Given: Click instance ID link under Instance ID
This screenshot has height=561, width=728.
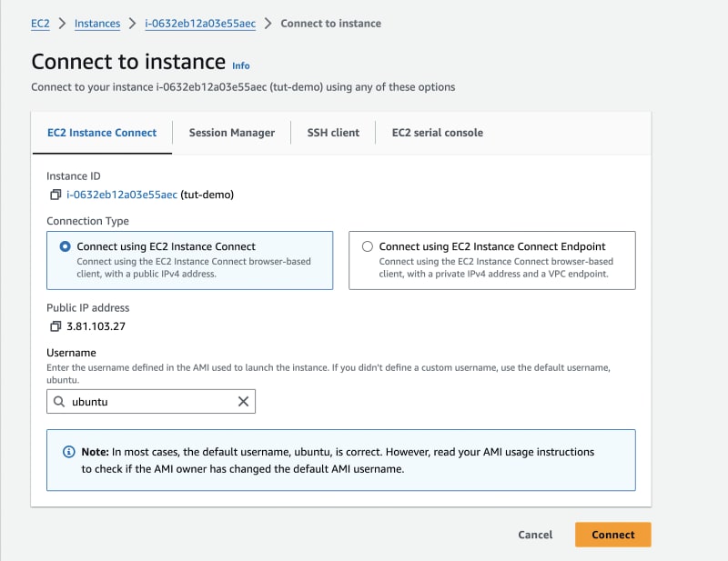Looking at the screenshot, I should pyautogui.click(x=122, y=195).
